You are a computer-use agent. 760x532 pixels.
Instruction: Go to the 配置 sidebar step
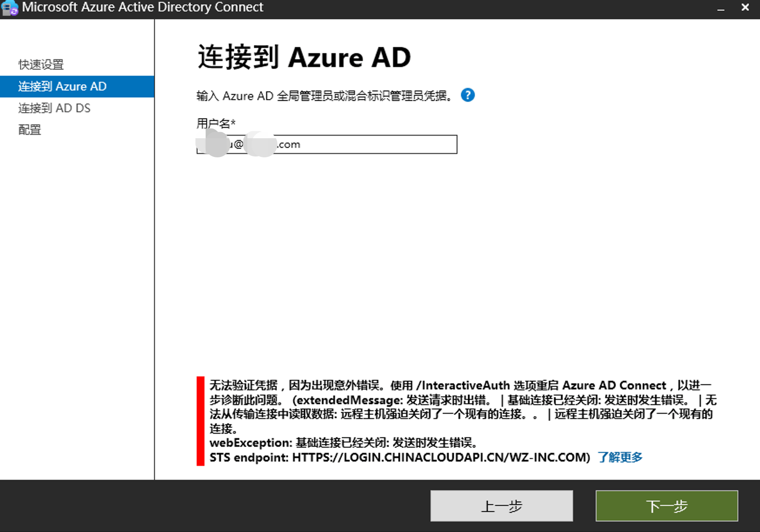[30, 130]
